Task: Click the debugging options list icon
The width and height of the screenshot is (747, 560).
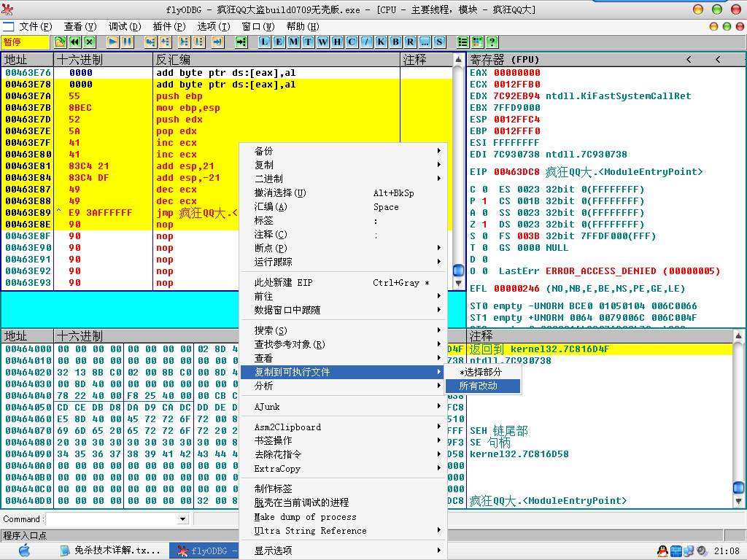Action: 462,42
